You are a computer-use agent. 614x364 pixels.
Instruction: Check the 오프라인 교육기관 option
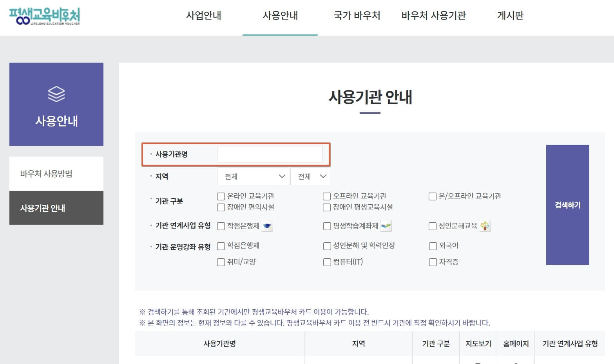point(327,196)
